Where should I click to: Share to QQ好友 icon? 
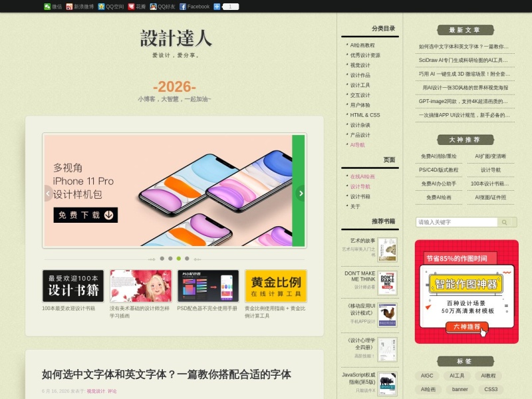coord(153,7)
